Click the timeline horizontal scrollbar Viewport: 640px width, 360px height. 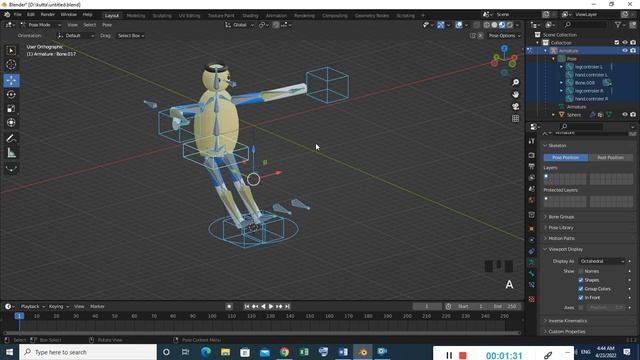(x=262, y=333)
